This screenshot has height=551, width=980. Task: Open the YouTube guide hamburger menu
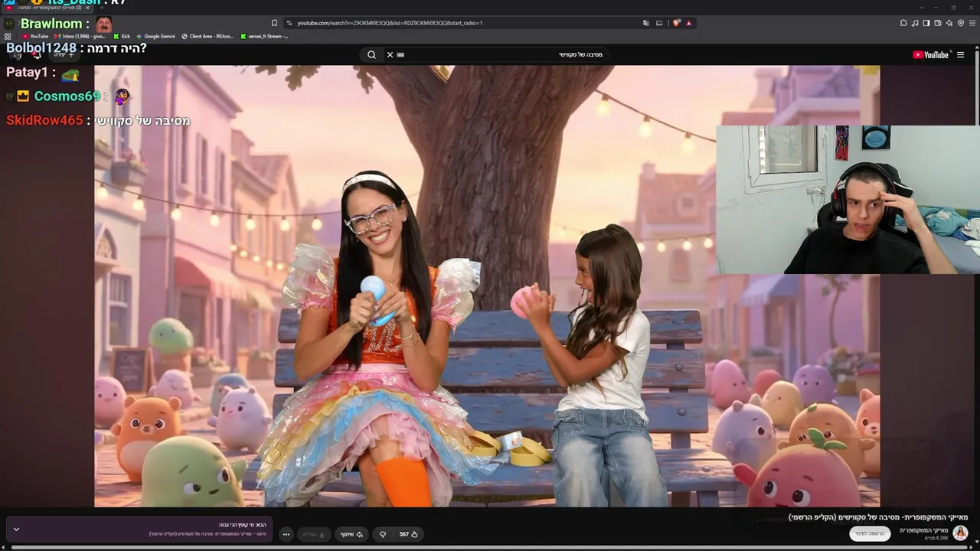point(960,55)
